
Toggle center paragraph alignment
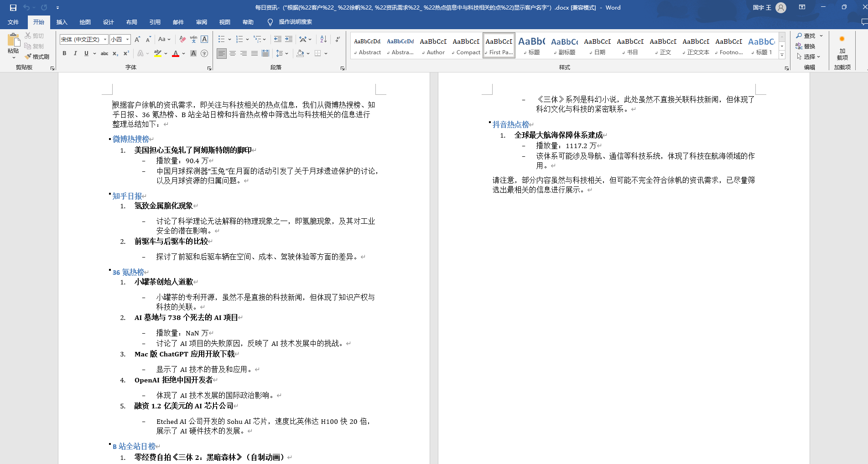tap(233, 53)
